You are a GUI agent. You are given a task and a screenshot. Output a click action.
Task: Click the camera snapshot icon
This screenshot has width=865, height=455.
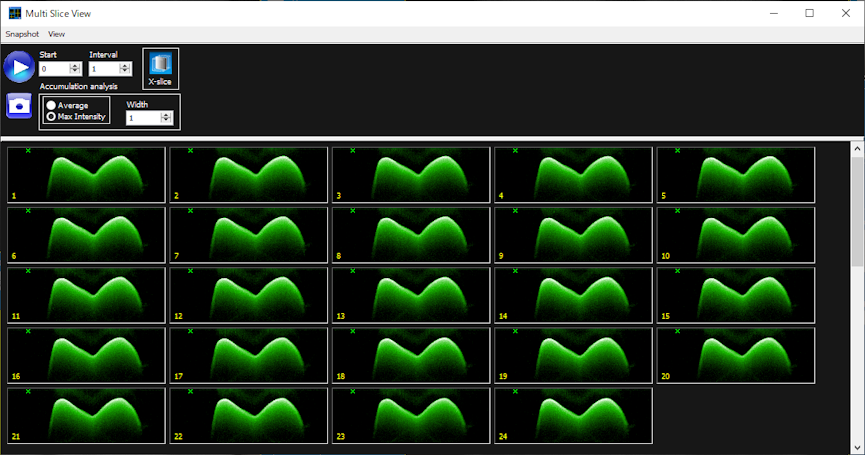[x=18, y=105]
